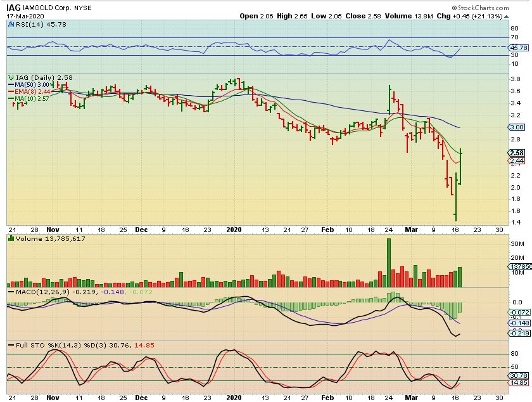The height and width of the screenshot is (402, 532).
Task: Click the IAG ticker symbol in the header
Action: 13,7
